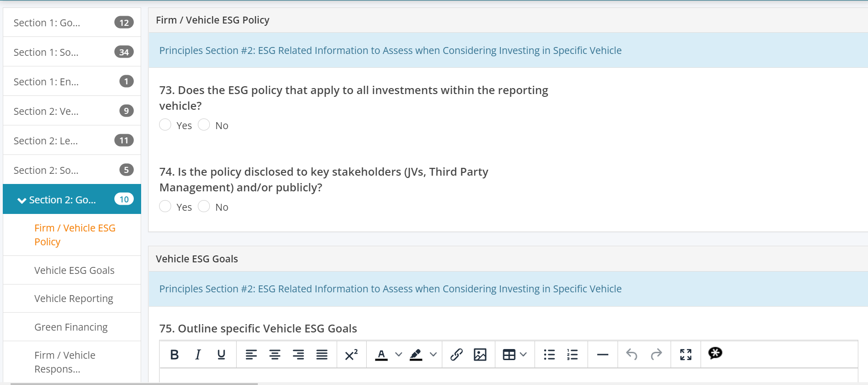Screen dimensions: 868x385
Task: Open Section 2: So... in sidebar
Action: pyautogui.click(x=72, y=170)
